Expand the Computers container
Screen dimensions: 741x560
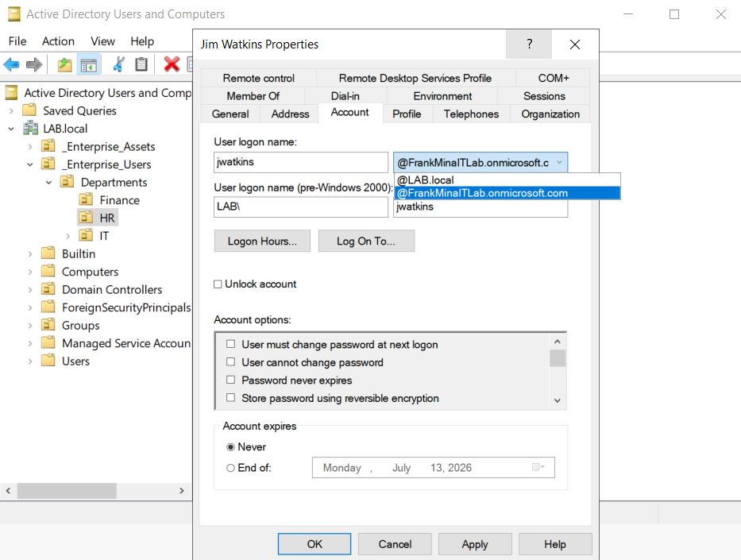tap(30, 272)
